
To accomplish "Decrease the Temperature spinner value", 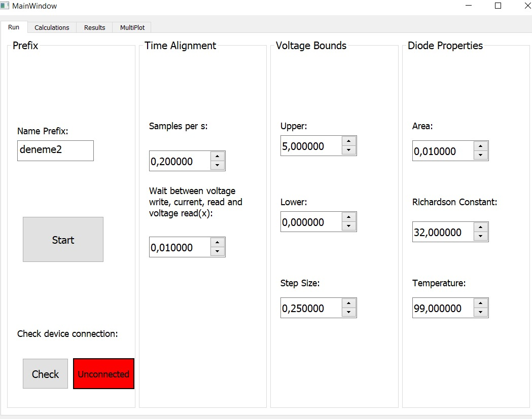I will (x=480, y=313).
